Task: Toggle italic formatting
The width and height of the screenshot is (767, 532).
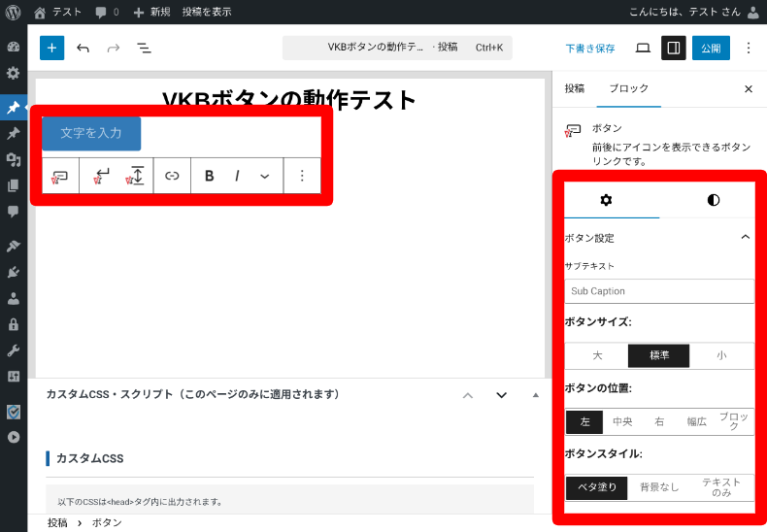Action: [237, 176]
